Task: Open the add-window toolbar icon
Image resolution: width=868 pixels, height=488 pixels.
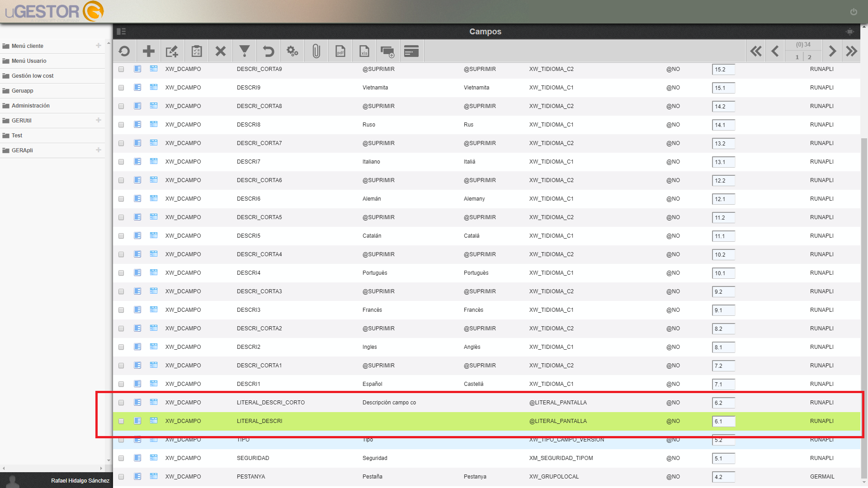Action: coord(387,52)
